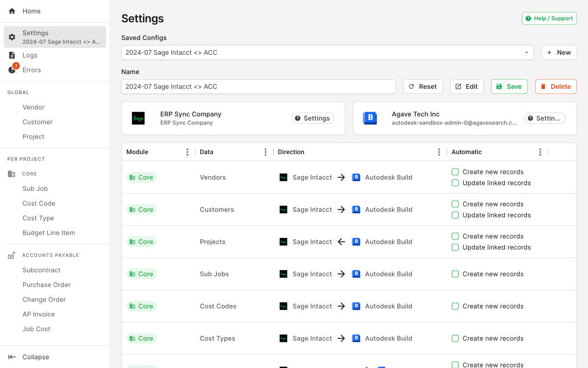This screenshot has width=588, height=368.
Task: Enable Create new records for Customers
Action: click(455, 204)
